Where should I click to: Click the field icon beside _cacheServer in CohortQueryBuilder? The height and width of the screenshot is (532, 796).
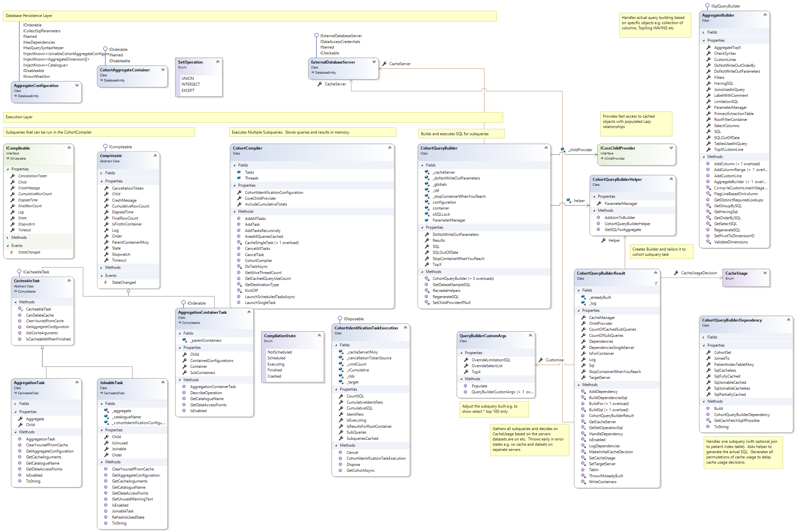[x=427, y=172]
